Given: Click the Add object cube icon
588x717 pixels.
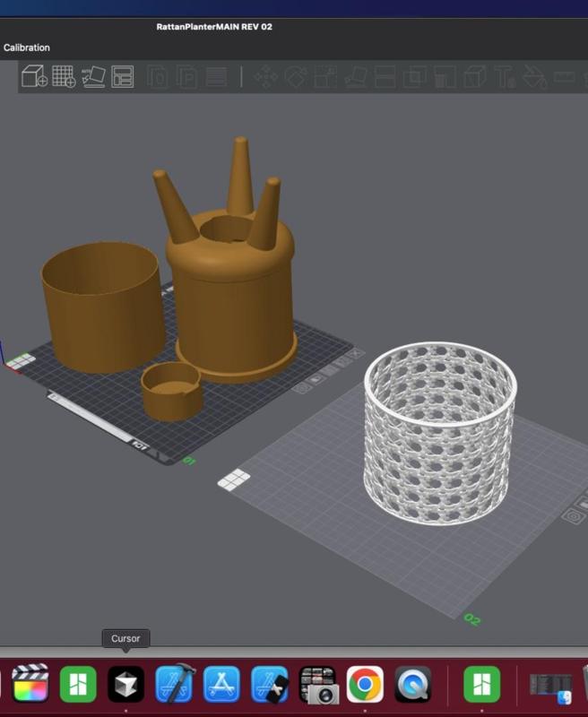Looking at the screenshot, I should click(x=34, y=76).
